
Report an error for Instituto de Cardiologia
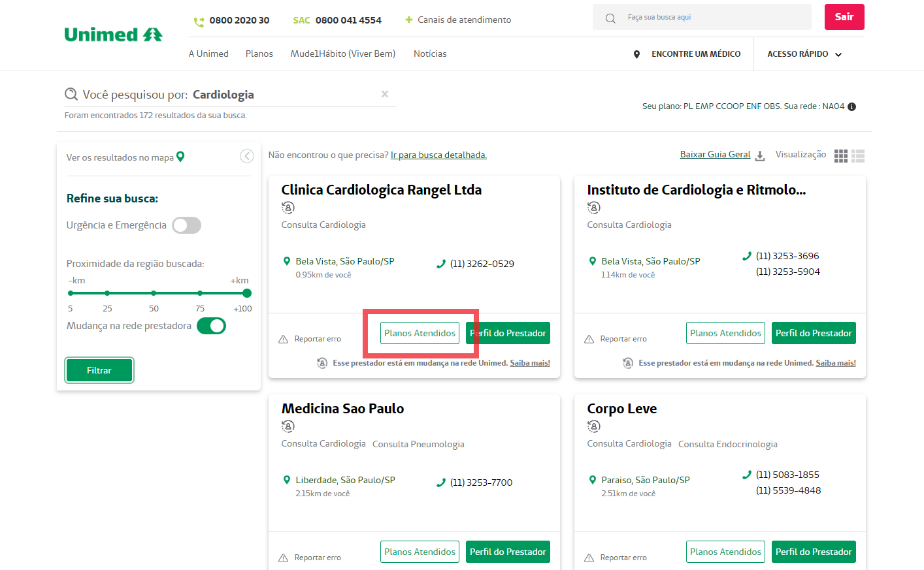tap(616, 339)
